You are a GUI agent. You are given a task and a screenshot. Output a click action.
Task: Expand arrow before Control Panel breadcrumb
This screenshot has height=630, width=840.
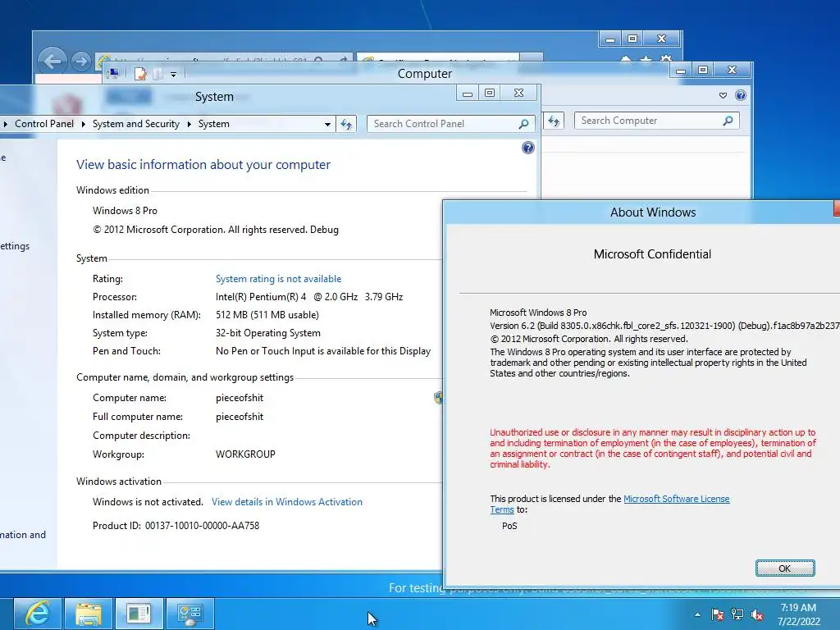point(5,125)
